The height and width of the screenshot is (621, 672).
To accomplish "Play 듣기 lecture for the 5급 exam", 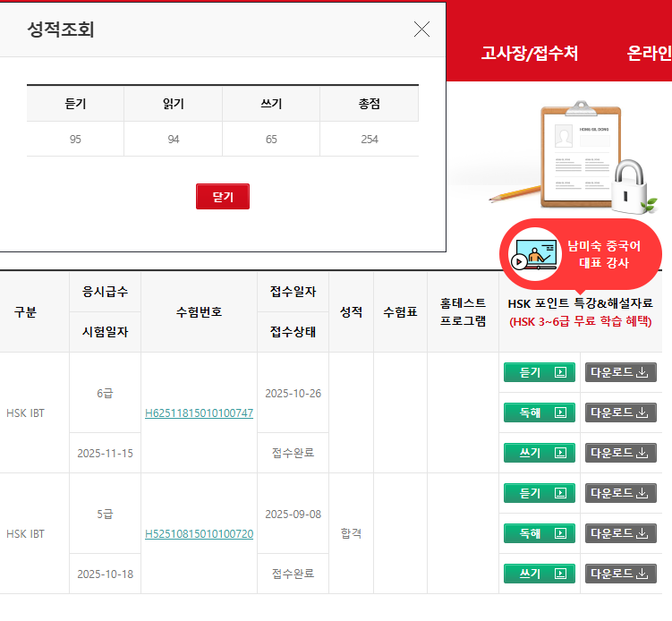I will click(540, 493).
